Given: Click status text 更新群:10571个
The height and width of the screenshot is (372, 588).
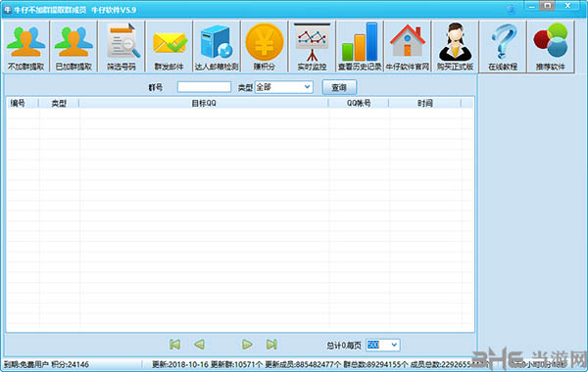Looking at the screenshot, I should 236,364.
